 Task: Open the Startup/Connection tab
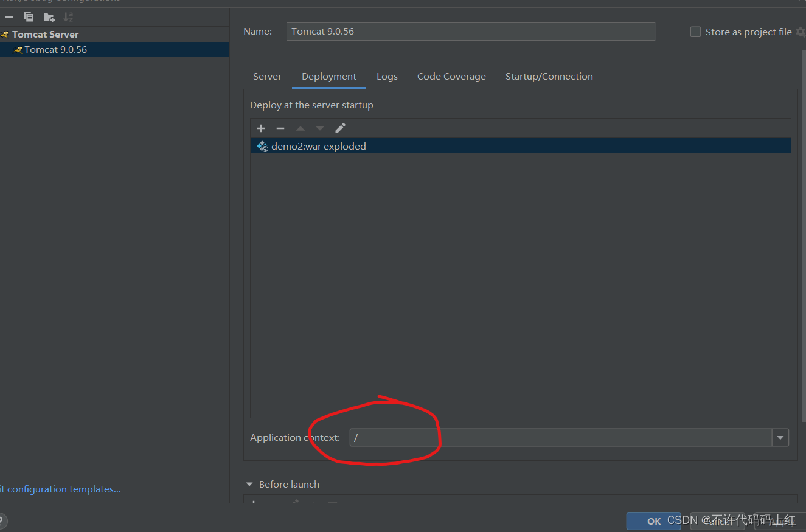(x=549, y=77)
